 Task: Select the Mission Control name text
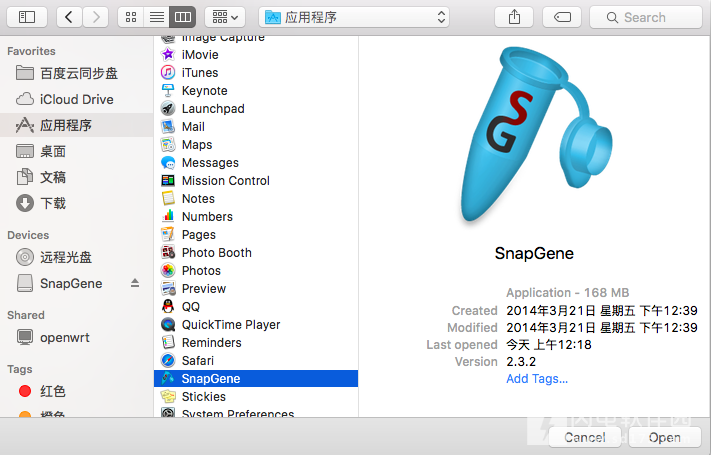(x=226, y=181)
